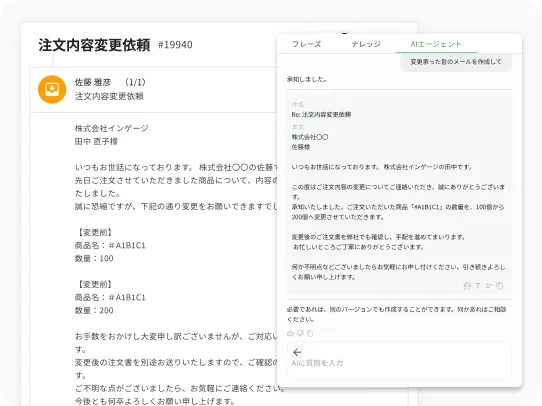Switch to the ナレッジ tab
Image resolution: width=542 pixels, height=406 pixels.
(x=366, y=44)
